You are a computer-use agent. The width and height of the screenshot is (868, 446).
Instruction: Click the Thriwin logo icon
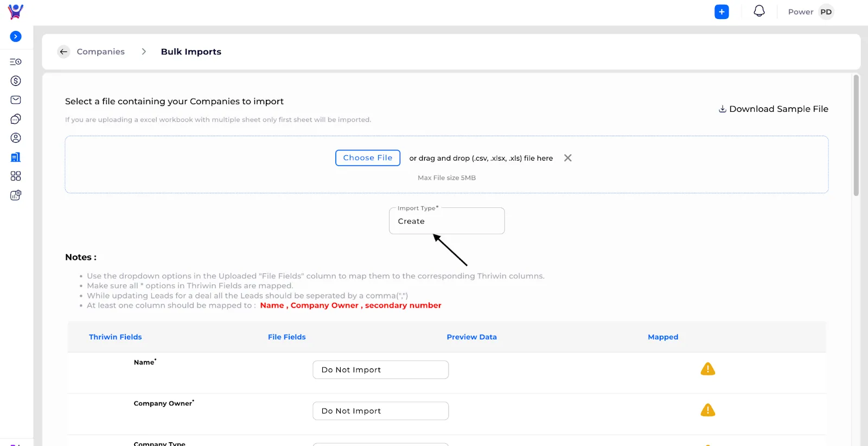pyautogui.click(x=16, y=11)
